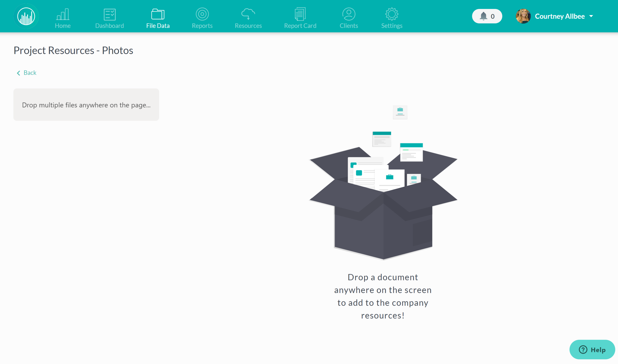
Task: Go to the Report Card label
Action: (x=300, y=26)
